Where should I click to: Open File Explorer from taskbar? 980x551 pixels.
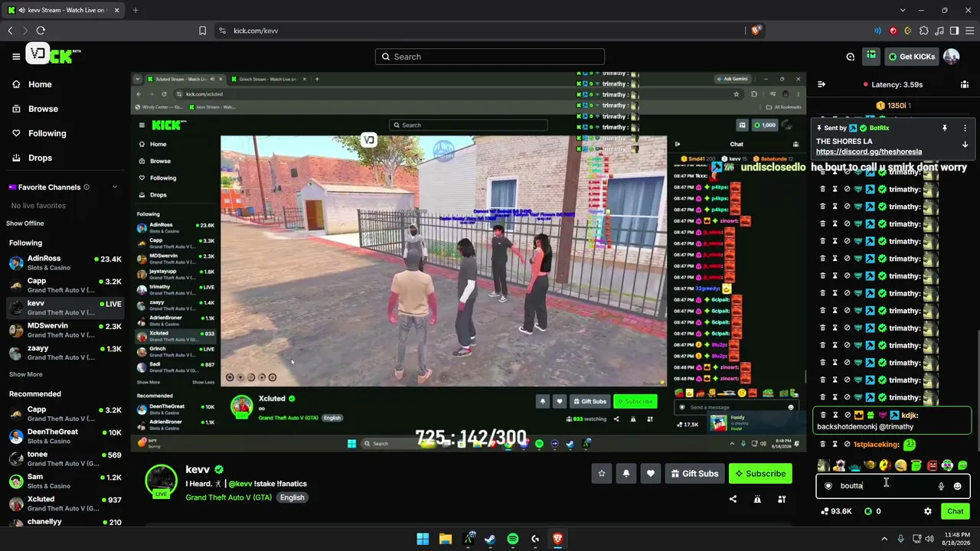445,539
